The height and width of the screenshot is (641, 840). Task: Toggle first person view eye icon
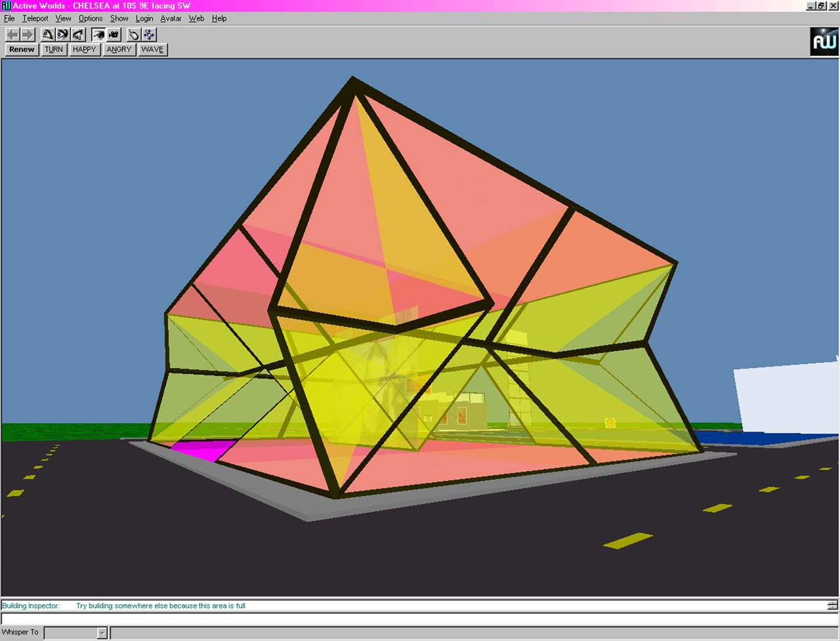98,35
